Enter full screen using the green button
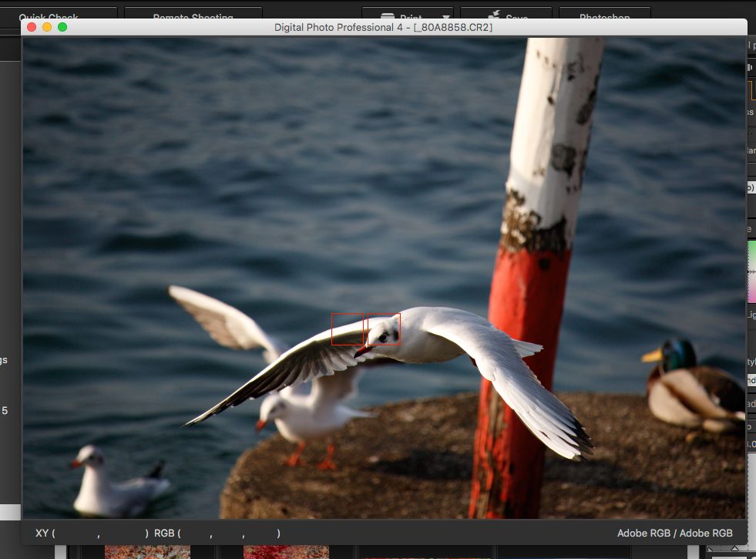This screenshot has width=756, height=559. [x=62, y=27]
